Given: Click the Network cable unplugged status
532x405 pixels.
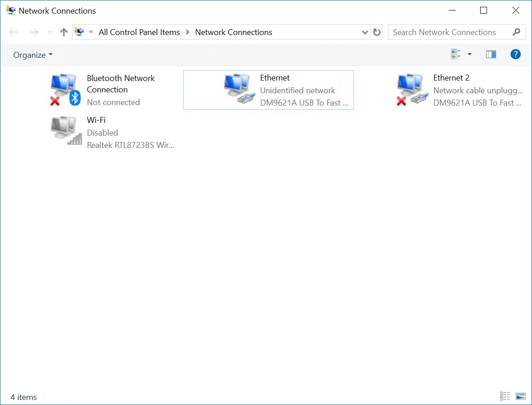Looking at the screenshot, I should (x=478, y=91).
